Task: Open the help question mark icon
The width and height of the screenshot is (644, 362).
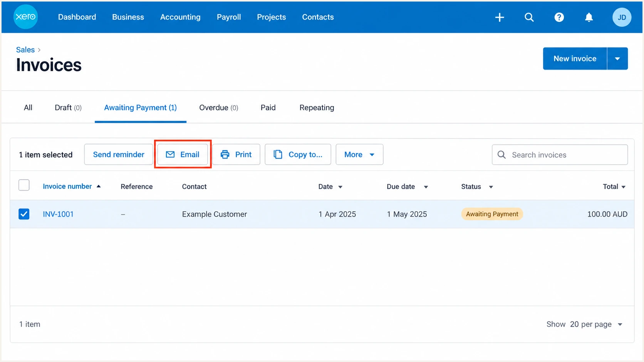Action: click(559, 17)
